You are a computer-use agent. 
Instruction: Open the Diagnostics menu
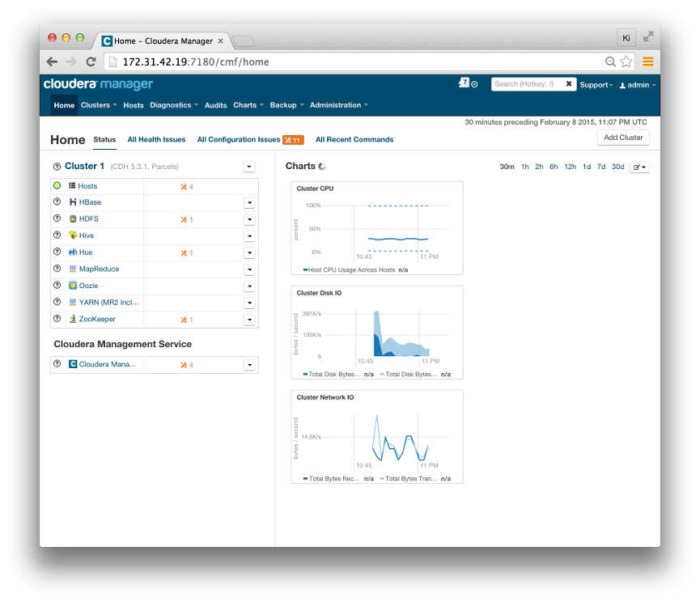[x=174, y=105]
